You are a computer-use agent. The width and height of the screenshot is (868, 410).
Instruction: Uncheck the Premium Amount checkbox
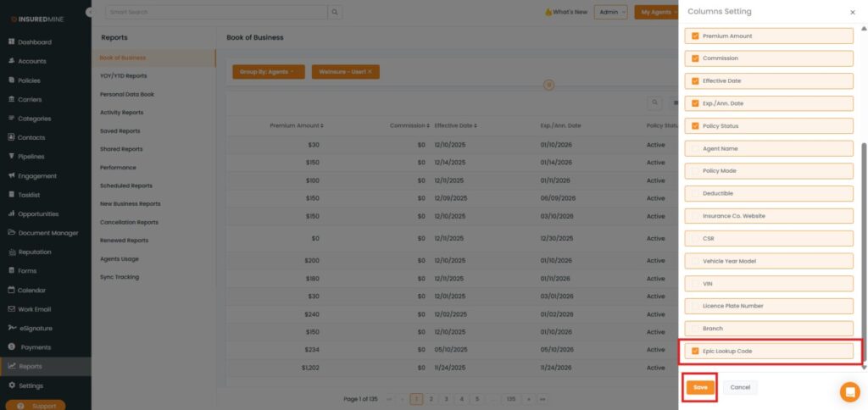696,36
